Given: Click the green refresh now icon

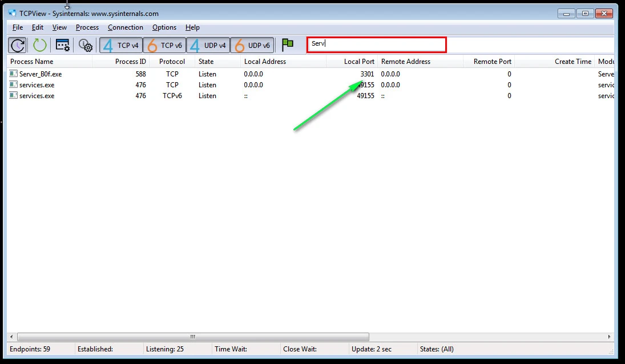Looking at the screenshot, I should click(x=39, y=45).
